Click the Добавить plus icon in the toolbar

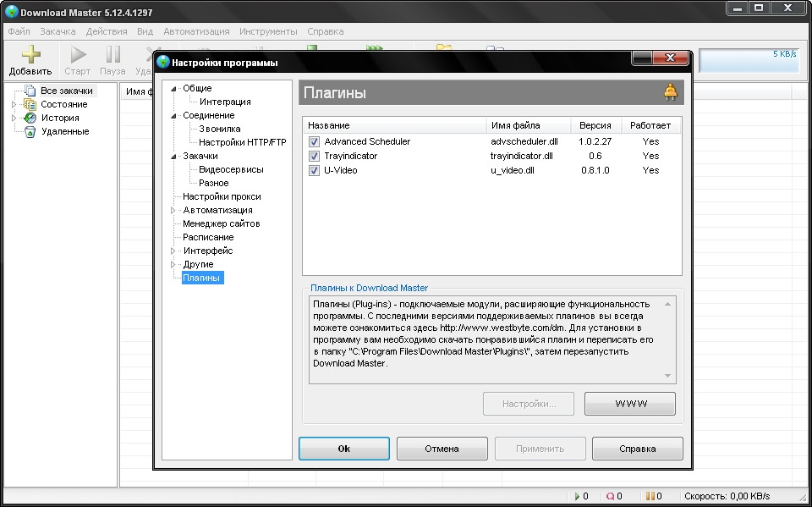(x=30, y=54)
